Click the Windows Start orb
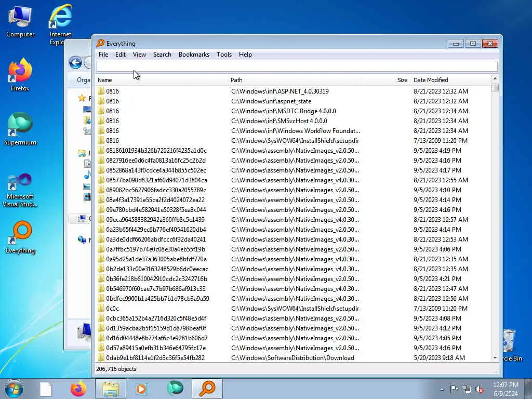The width and height of the screenshot is (532, 399). [x=14, y=389]
